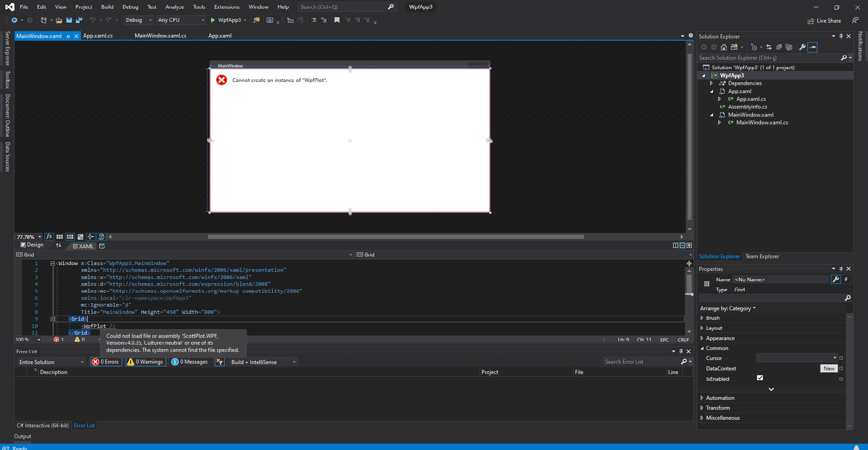
Task: Pin the Solution Explorer panel
Action: pyautogui.click(x=840, y=36)
